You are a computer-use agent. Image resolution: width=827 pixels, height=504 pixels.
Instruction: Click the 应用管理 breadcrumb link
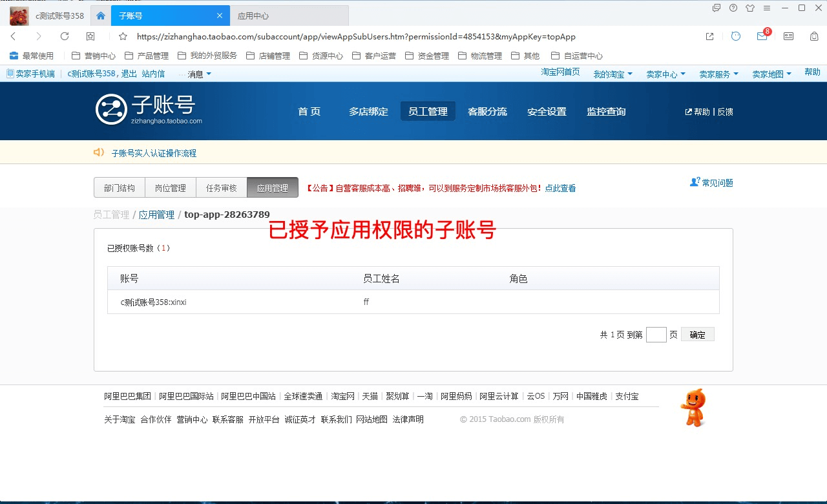tap(156, 215)
